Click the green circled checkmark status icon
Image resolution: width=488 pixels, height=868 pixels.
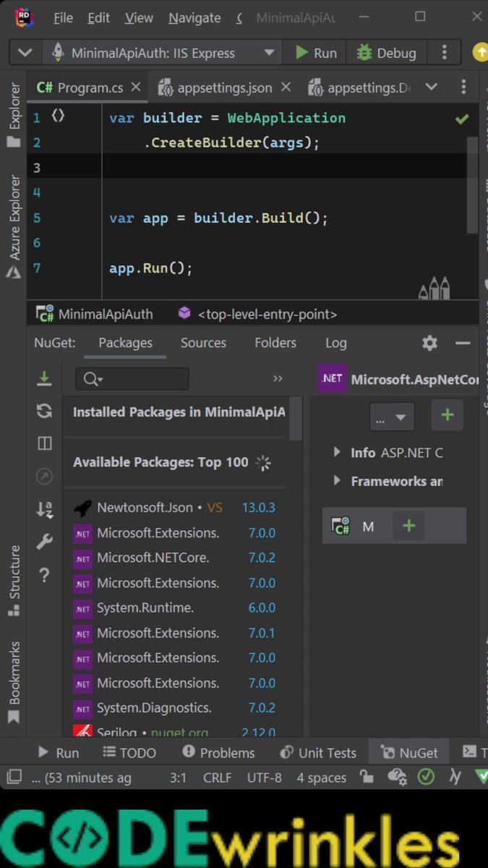(x=426, y=778)
